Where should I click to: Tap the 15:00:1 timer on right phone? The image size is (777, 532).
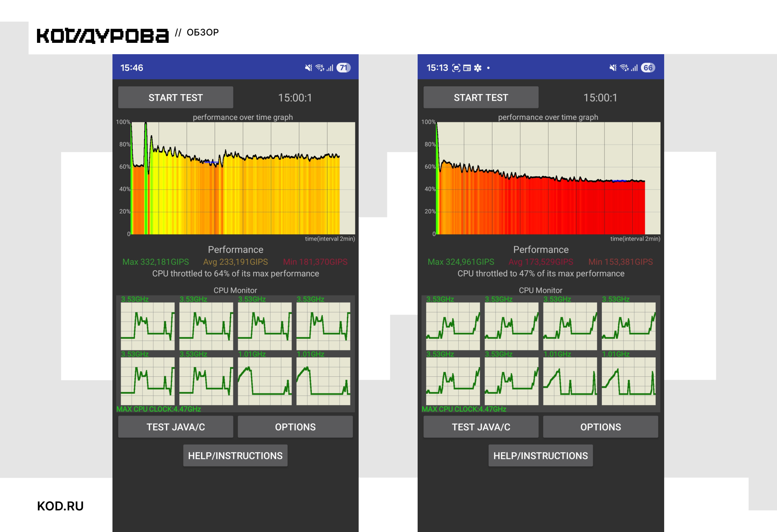coord(600,98)
